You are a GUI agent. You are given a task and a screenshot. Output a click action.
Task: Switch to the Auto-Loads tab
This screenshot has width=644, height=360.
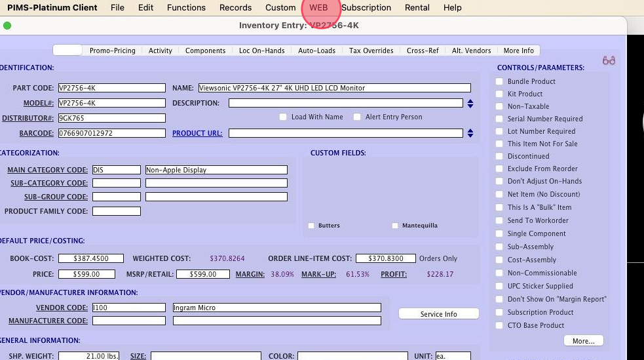coord(316,50)
